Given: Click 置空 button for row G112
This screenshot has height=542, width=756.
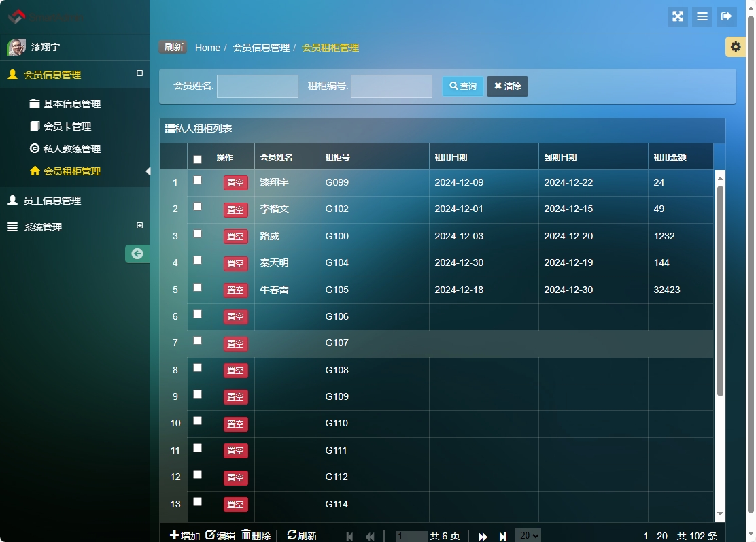Looking at the screenshot, I should pos(236,477).
